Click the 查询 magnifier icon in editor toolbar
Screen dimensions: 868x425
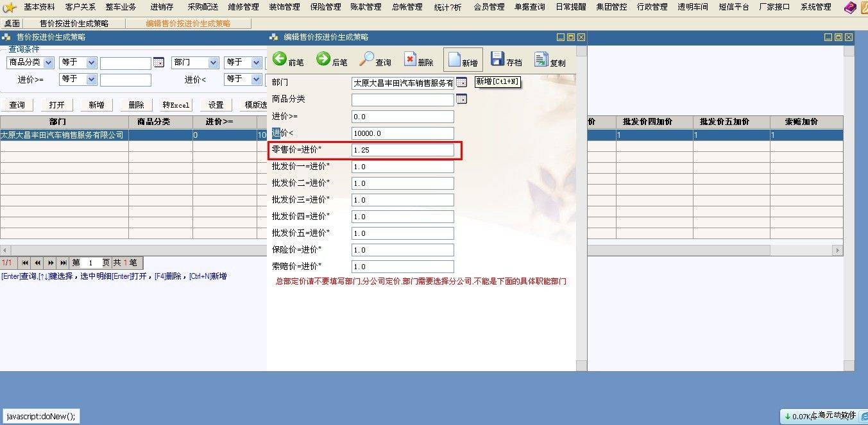coord(366,60)
